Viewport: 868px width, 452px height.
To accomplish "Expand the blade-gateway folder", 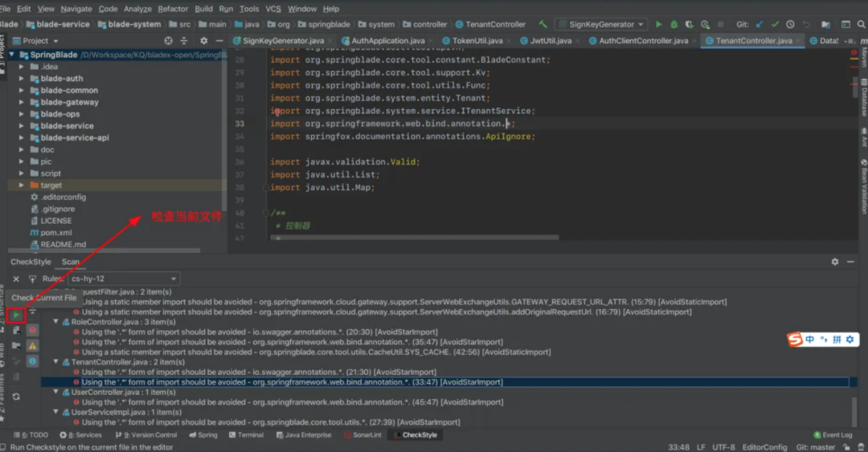I will 22,102.
